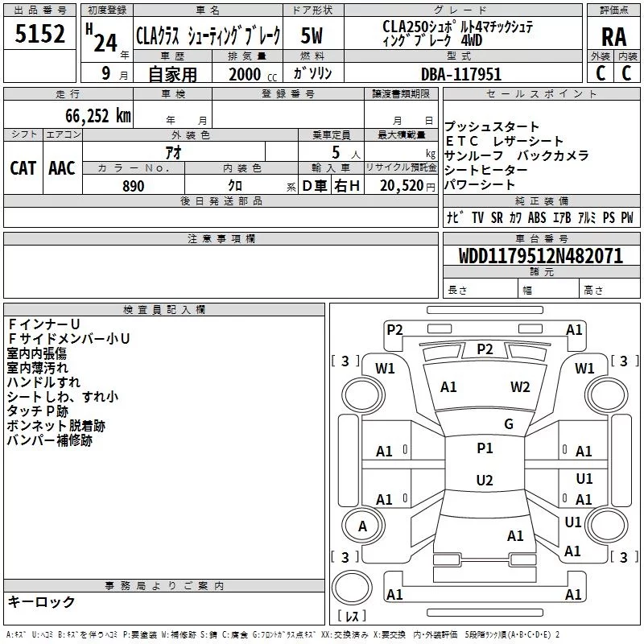Click door shape value 5W

click(x=312, y=35)
